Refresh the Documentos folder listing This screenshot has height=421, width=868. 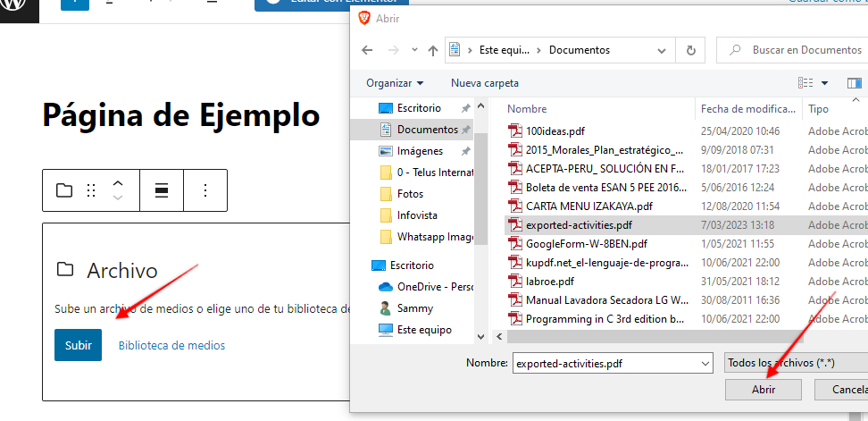click(690, 50)
